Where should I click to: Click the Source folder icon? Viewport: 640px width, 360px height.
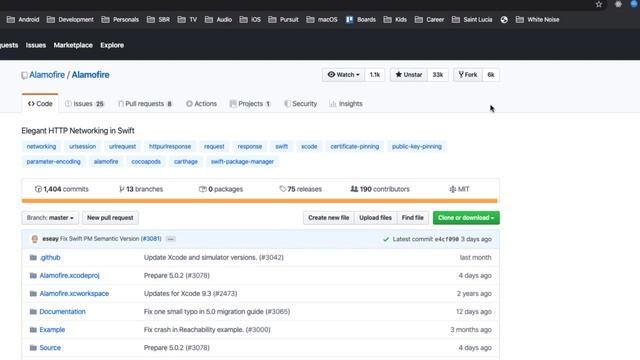click(x=33, y=348)
